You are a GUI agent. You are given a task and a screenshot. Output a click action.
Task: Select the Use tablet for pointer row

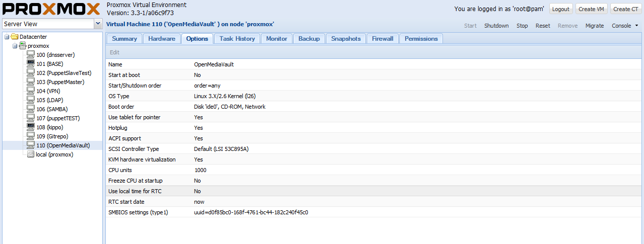(374, 117)
